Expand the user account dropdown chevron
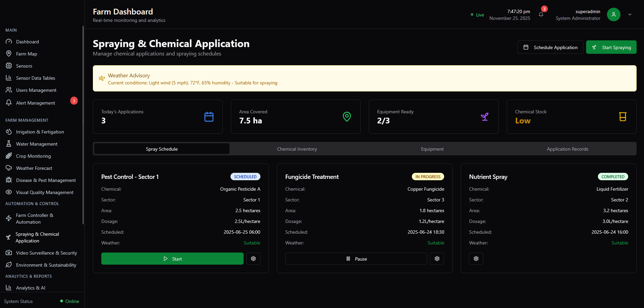This screenshot has height=308, width=644. 630,14
